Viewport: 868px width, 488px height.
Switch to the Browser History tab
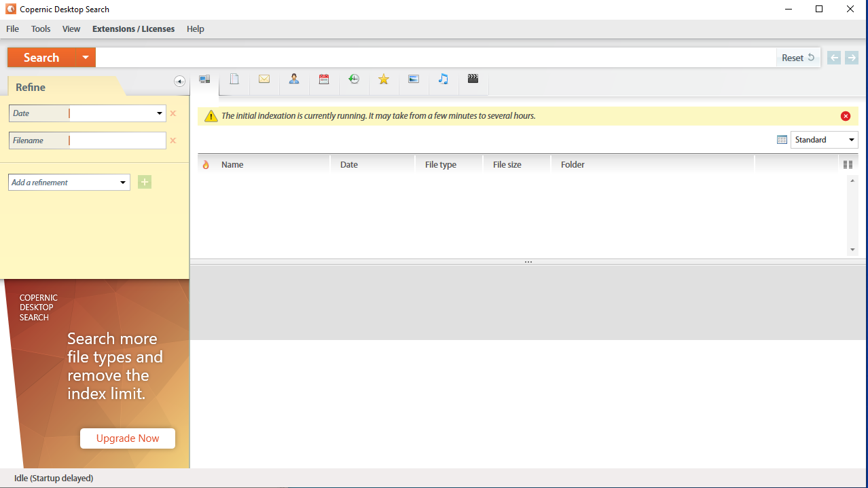pyautogui.click(x=354, y=79)
